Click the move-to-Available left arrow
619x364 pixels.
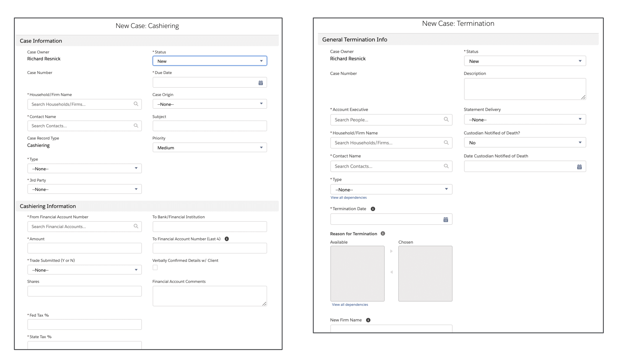pos(391,272)
